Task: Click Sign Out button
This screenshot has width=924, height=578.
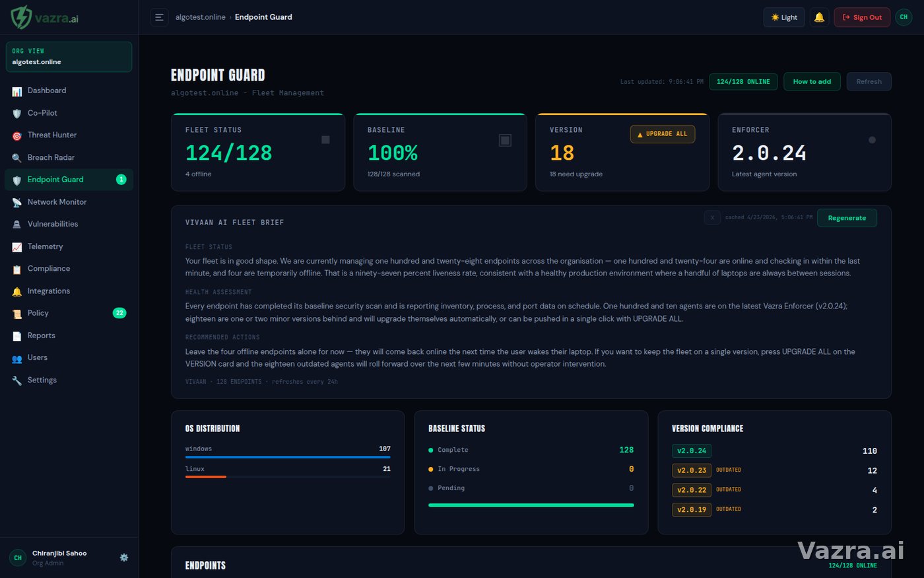Action: [x=862, y=17]
